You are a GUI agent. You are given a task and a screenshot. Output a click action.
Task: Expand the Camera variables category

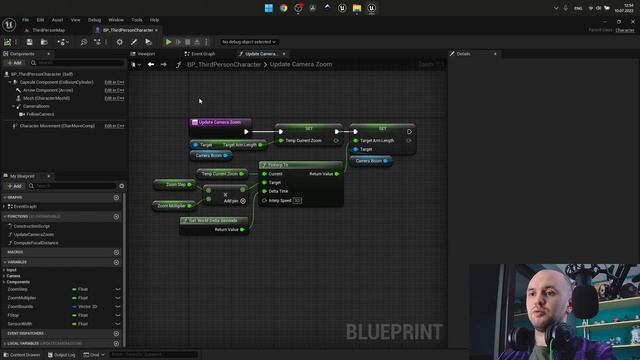(4, 276)
